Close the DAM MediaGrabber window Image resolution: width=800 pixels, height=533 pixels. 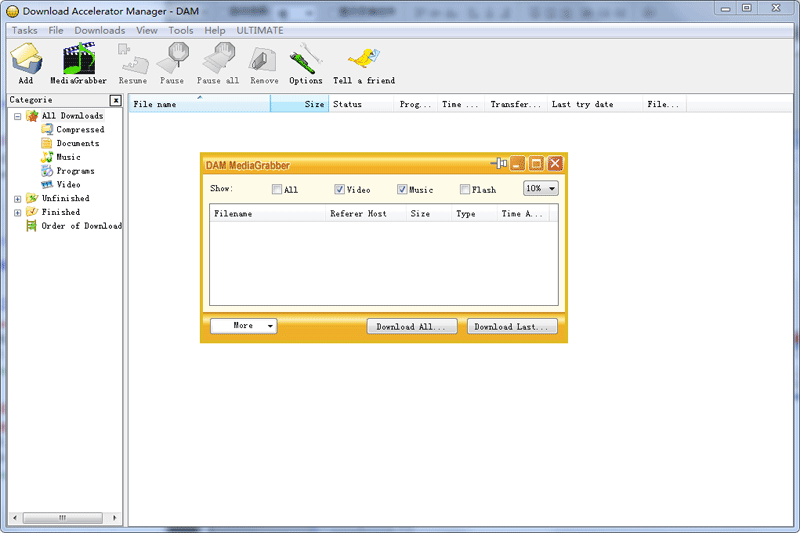(555, 164)
